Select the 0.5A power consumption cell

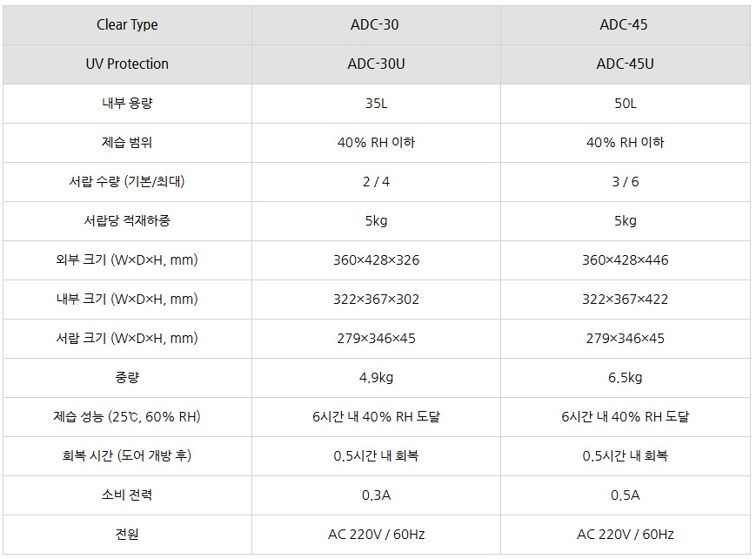(625, 495)
